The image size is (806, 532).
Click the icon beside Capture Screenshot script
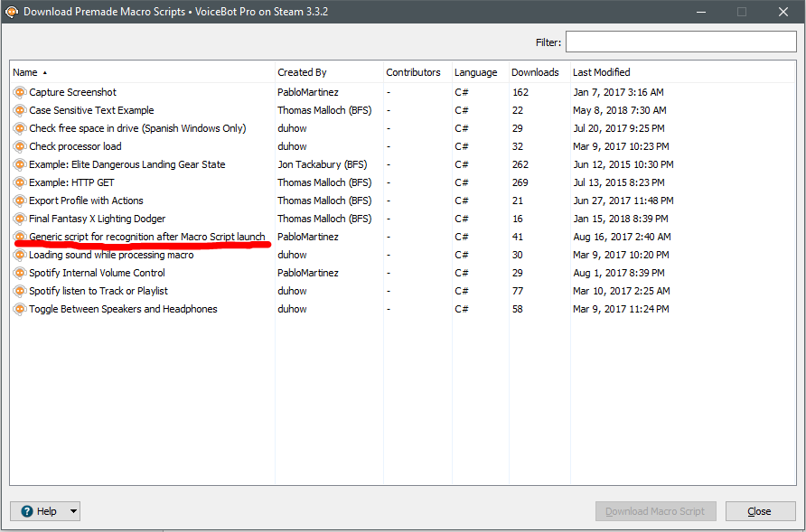[20, 92]
